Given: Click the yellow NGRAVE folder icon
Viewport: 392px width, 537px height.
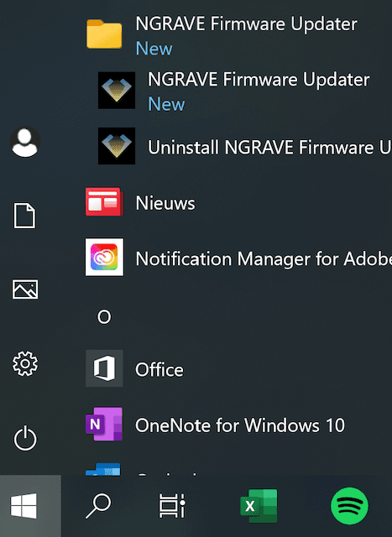Looking at the screenshot, I should click(x=104, y=34).
